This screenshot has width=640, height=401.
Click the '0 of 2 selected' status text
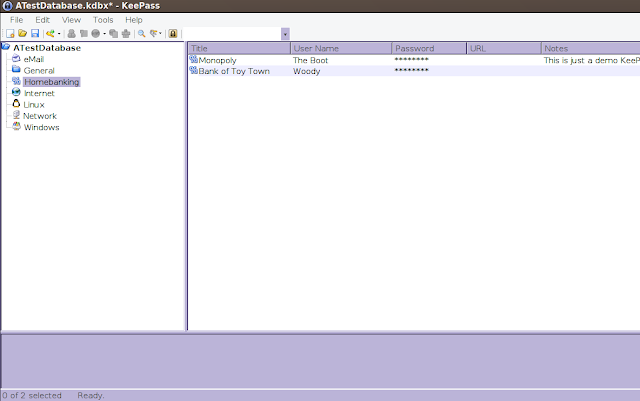click(32, 395)
